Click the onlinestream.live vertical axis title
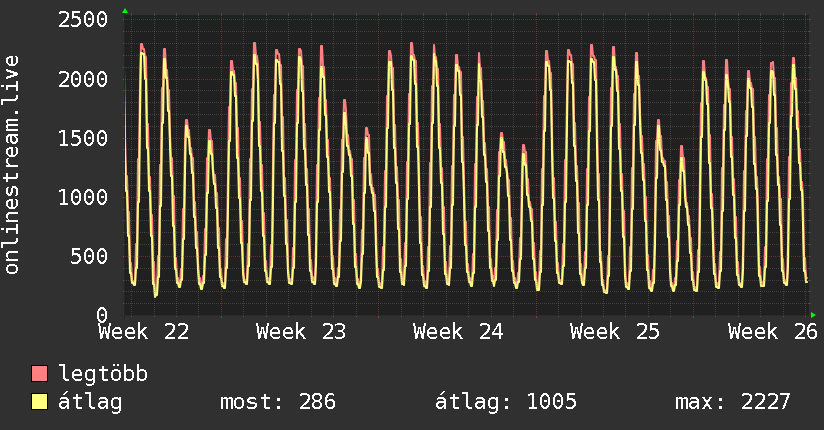The image size is (824, 430). pyautogui.click(x=12, y=165)
